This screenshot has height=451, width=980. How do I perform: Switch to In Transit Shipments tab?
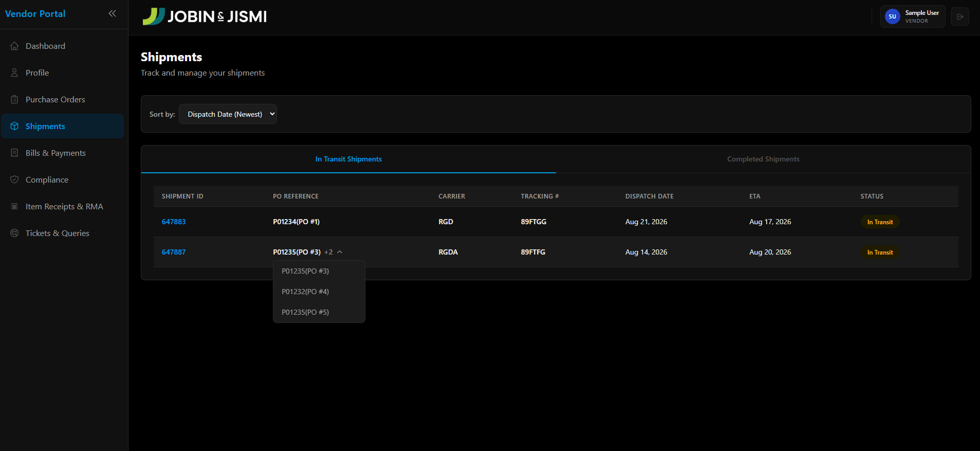click(x=348, y=159)
